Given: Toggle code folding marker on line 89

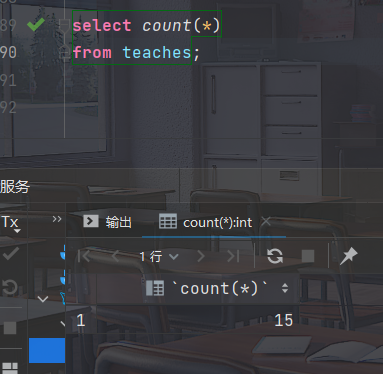Looking at the screenshot, I should (x=64, y=25).
